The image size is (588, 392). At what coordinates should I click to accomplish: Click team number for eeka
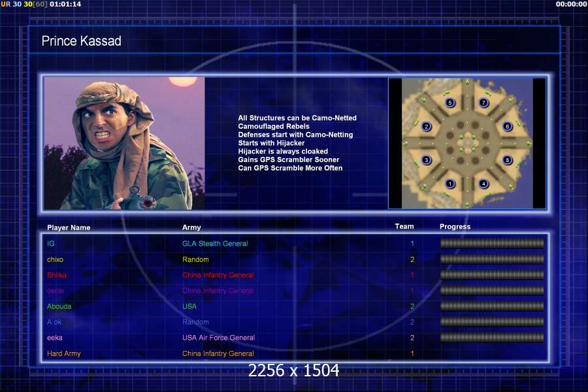[x=412, y=338]
